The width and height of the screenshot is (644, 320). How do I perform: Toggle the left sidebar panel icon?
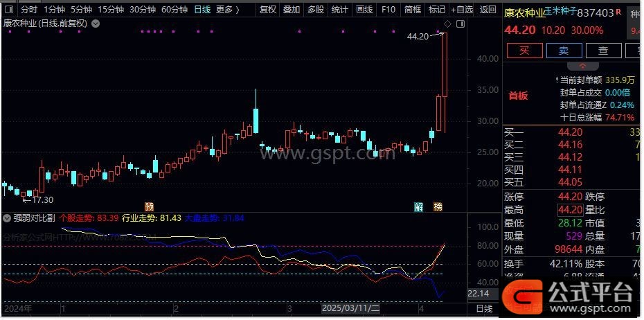point(8,10)
